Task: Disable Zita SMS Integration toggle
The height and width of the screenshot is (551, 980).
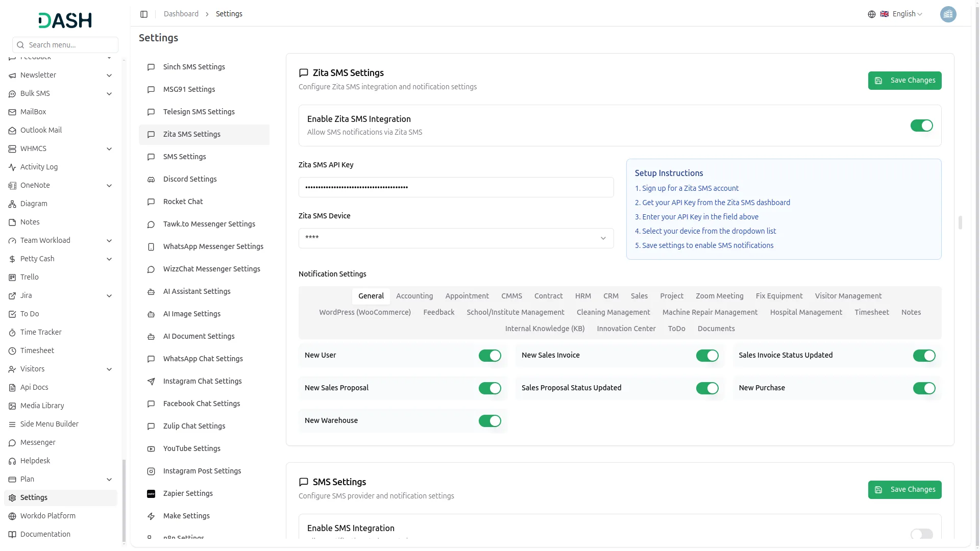Action: point(921,126)
